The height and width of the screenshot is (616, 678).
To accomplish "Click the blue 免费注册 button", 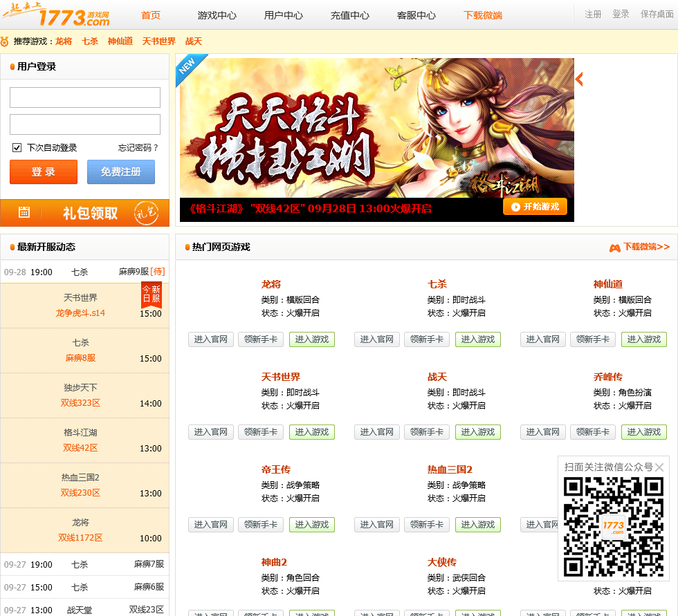I will tap(121, 172).
